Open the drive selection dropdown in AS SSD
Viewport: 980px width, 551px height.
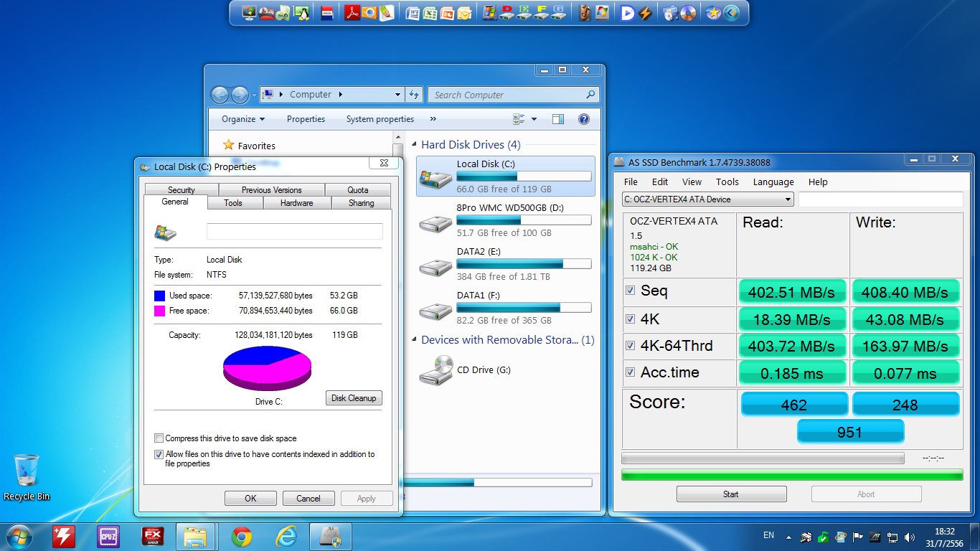click(788, 199)
